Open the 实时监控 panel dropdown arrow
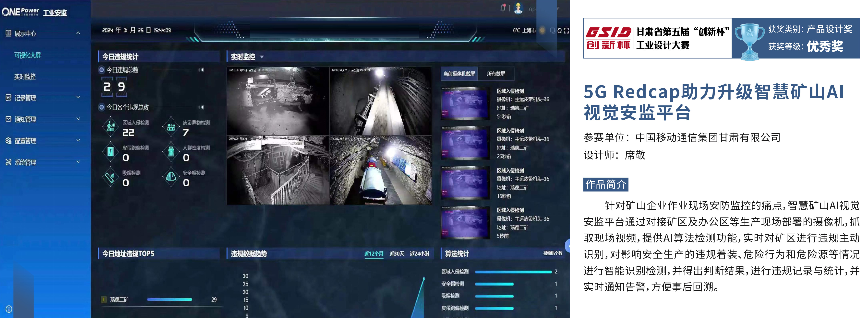The height and width of the screenshot is (318, 868). [262, 57]
